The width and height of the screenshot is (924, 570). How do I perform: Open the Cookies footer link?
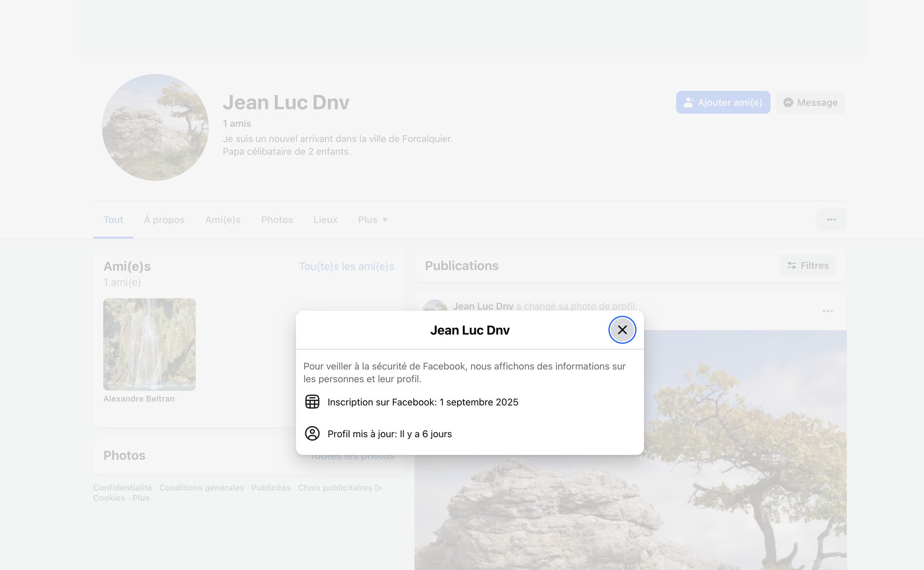coord(109,498)
